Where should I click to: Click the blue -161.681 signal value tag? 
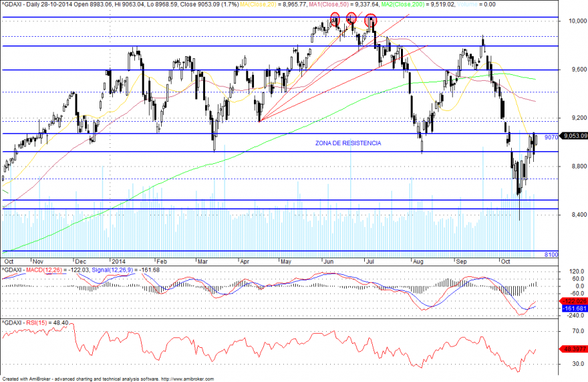click(575, 308)
